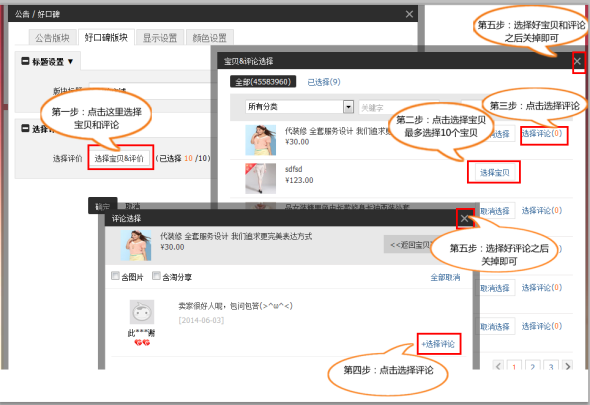Enable the 含图片 checkbox

[115, 276]
